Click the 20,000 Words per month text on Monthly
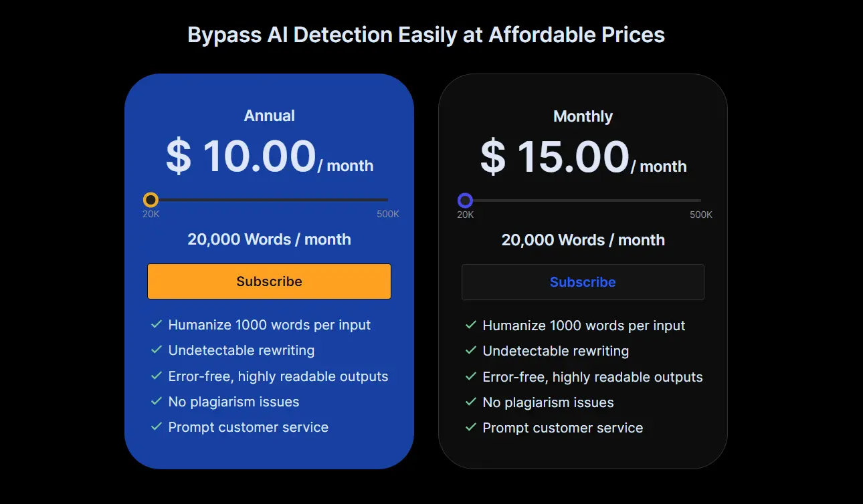Viewport: 863px width, 504px height. click(x=583, y=240)
